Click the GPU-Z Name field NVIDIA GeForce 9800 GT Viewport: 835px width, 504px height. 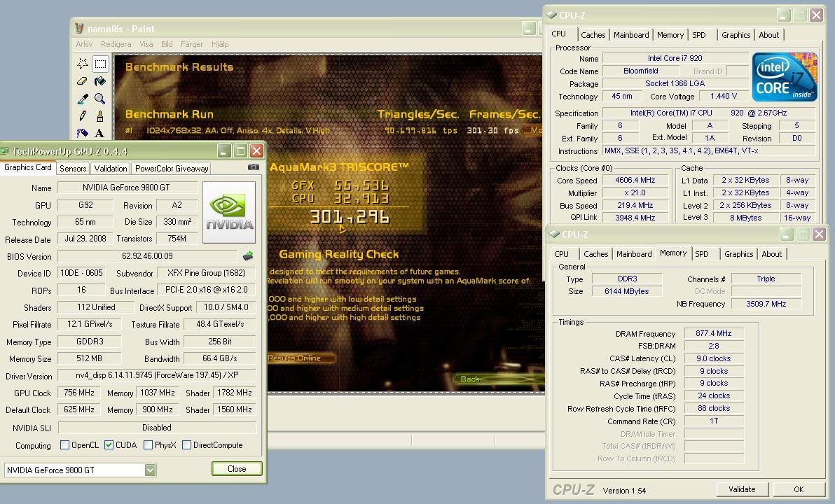point(126,188)
